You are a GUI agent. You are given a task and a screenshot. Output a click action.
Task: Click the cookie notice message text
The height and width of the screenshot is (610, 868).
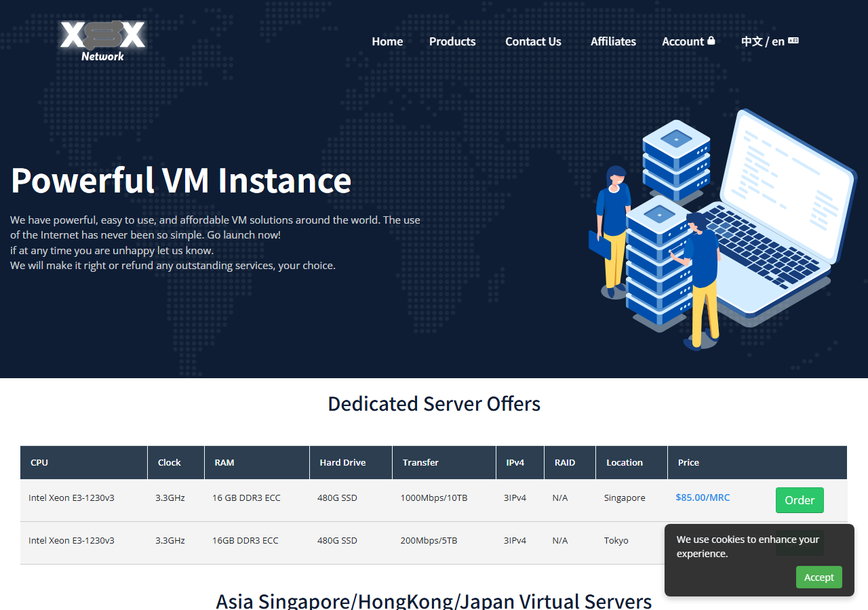click(x=748, y=546)
